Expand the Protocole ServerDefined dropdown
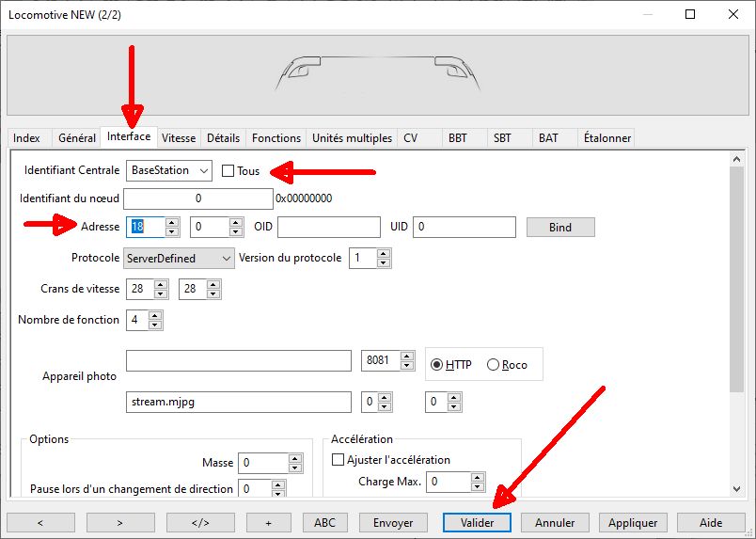This screenshot has width=756, height=539. [179, 258]
